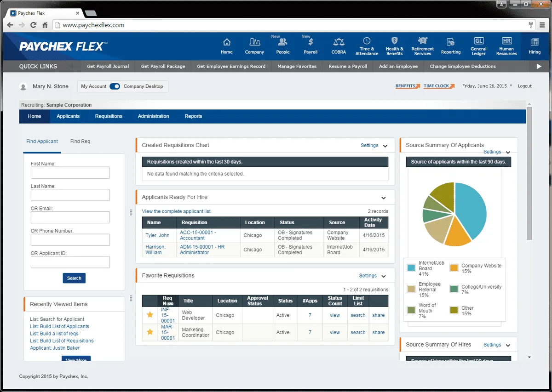Open the Reports menu
Viewport: 552px width, 392px height.
(x=193, y=116)
